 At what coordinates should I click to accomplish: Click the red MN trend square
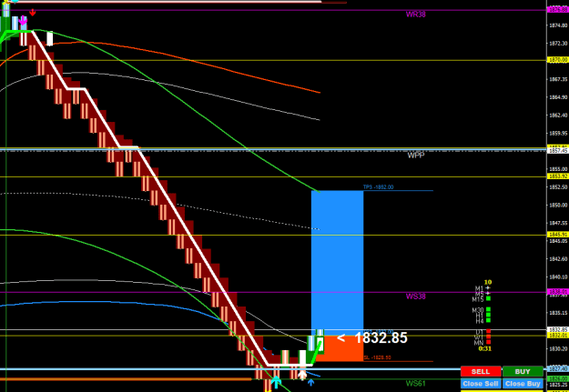[489, 342]
